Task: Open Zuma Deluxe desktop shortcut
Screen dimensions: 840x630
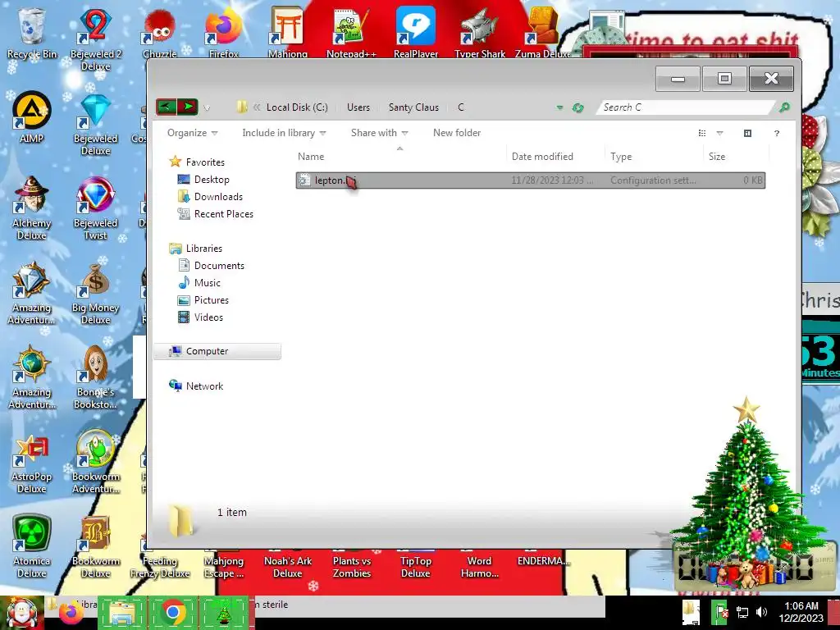Action: [543, 32]
